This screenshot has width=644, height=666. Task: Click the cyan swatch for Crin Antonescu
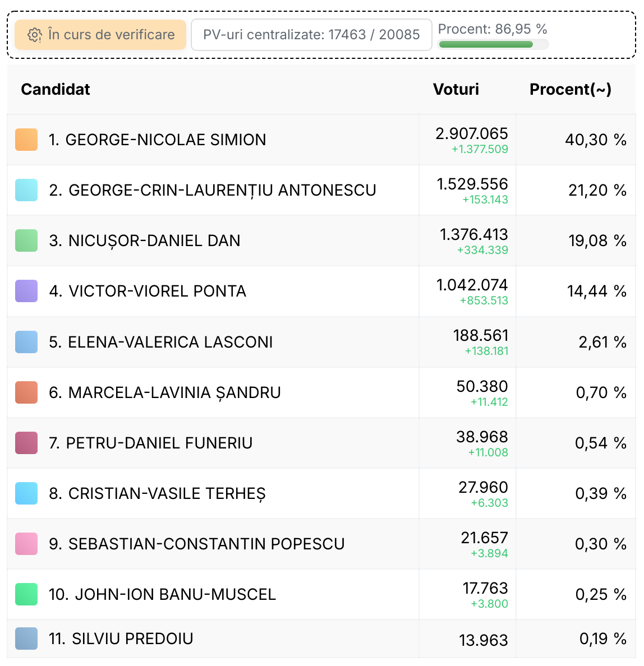(x=26, y=190)
